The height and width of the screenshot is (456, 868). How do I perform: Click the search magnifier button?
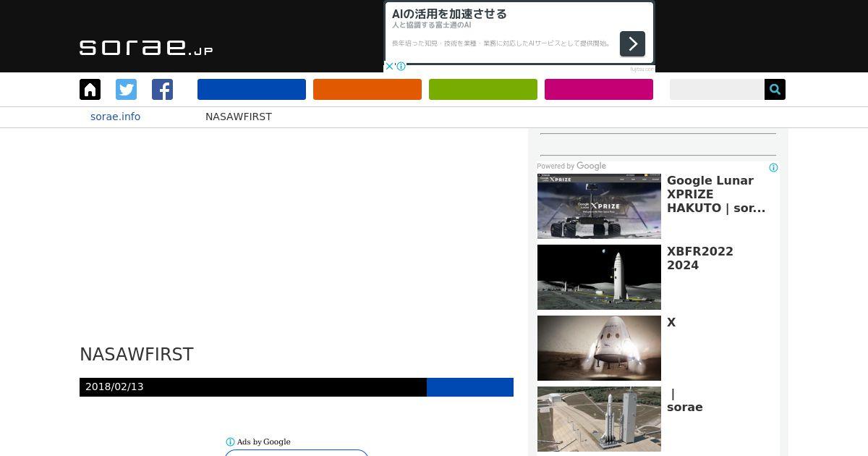pos(775,90)
